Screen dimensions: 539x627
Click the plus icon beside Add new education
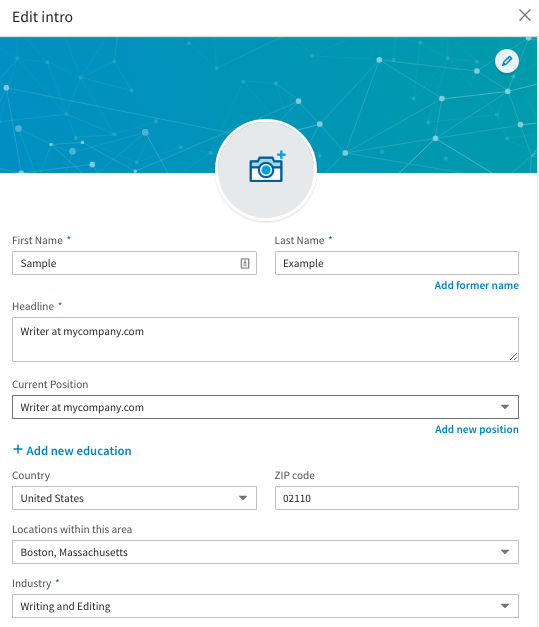tap(18, 449)
